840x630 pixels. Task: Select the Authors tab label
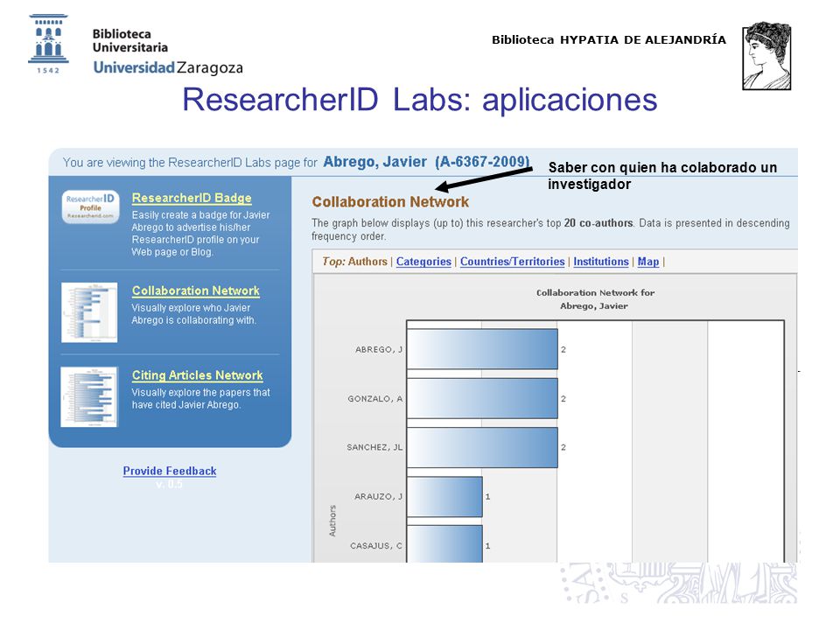(x=367, y=262)
